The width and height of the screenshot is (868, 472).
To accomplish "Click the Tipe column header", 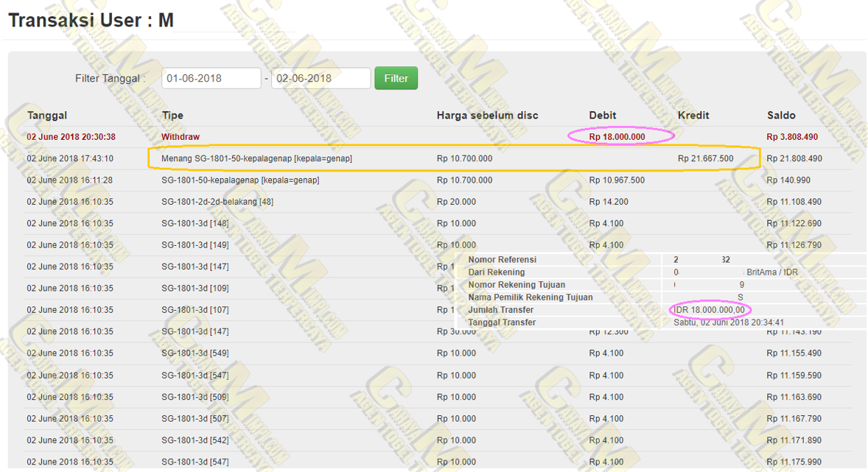I will [x=172, y=116].
